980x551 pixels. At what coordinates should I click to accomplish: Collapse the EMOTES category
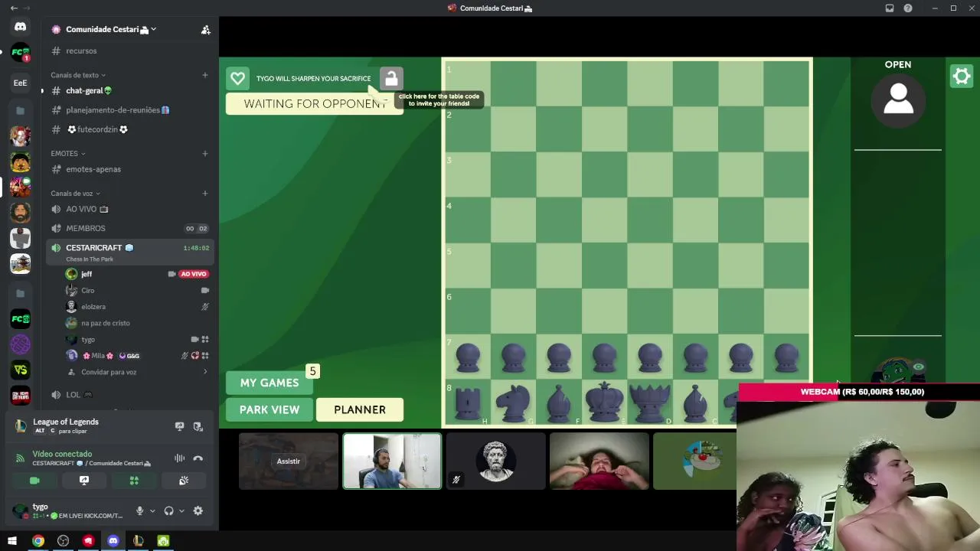point(68,154)
